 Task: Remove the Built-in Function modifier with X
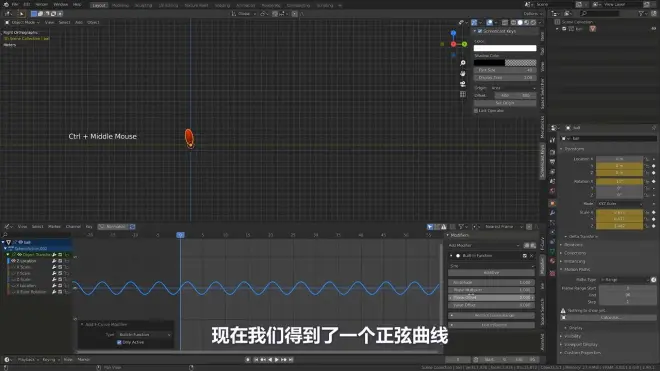(531, 256)
